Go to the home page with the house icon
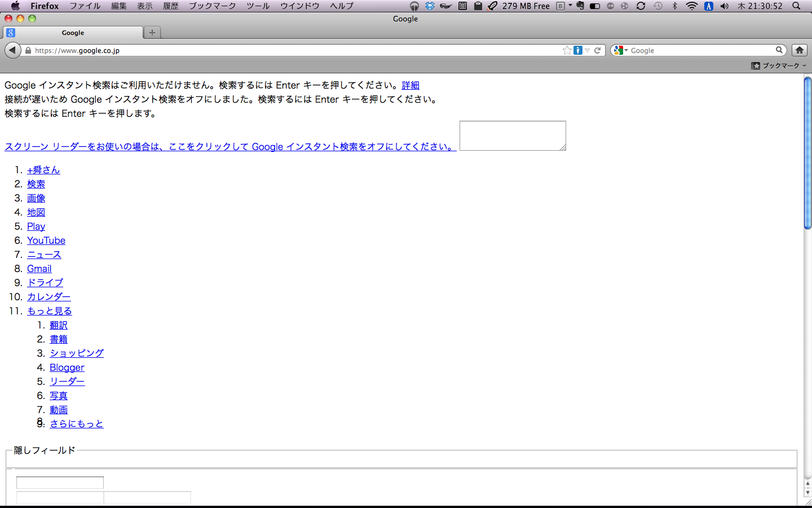 coord(799,50)
